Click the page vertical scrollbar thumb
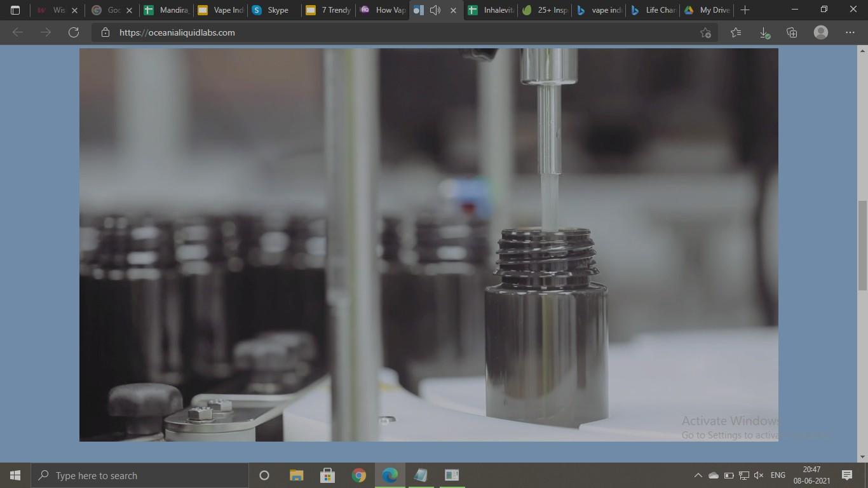868x488 pixels. pyautogui.click(x=862, y=245)
